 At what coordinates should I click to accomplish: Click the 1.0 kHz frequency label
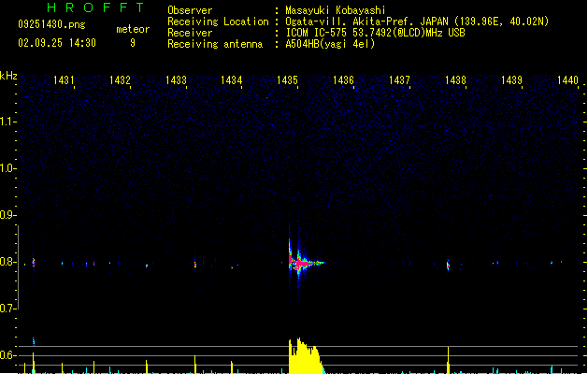pos(7,168)
